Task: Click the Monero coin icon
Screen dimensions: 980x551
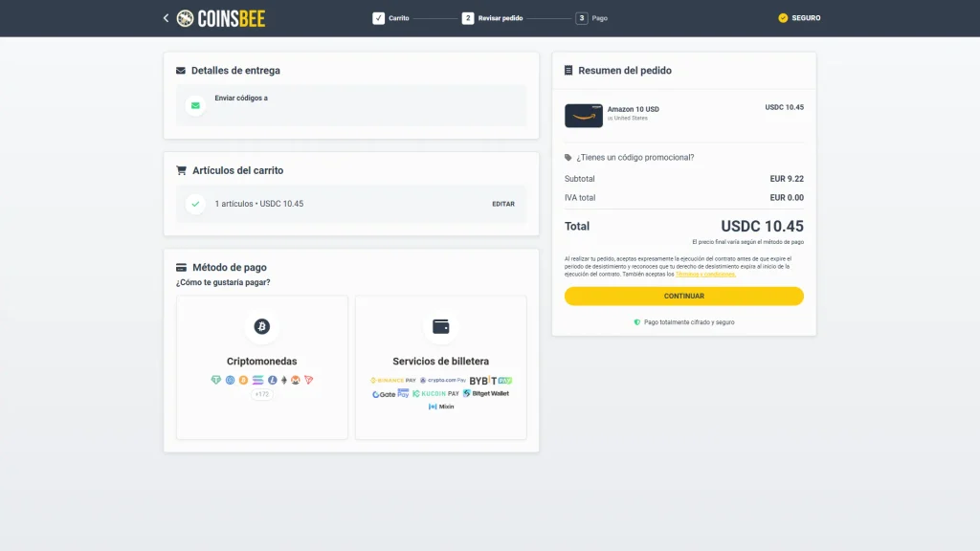Action: pos(296,380)
